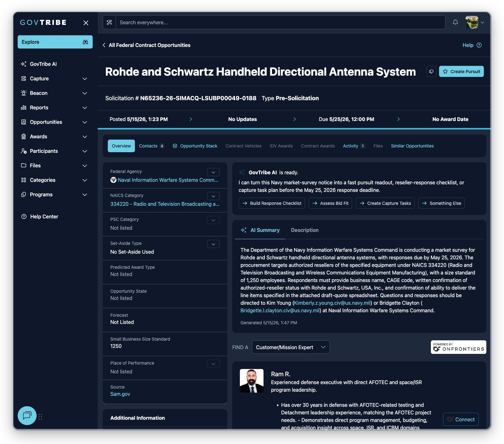Click Ram R. profile photo
This screenshot has height=444, width=504.
[252, 381]
